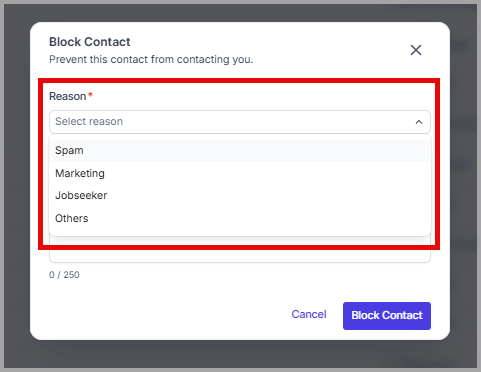Click the "Prevent this contact" subtitle text

point(151,60)
